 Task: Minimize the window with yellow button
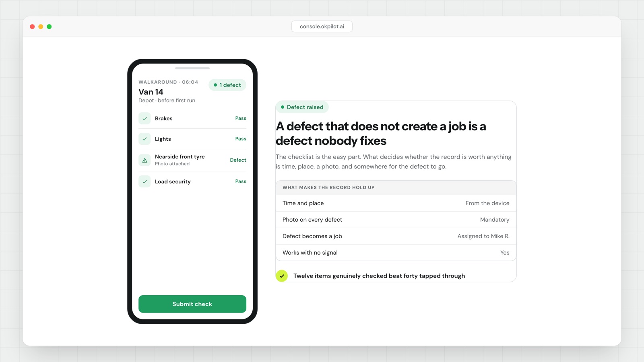click(x=41, y=27)
